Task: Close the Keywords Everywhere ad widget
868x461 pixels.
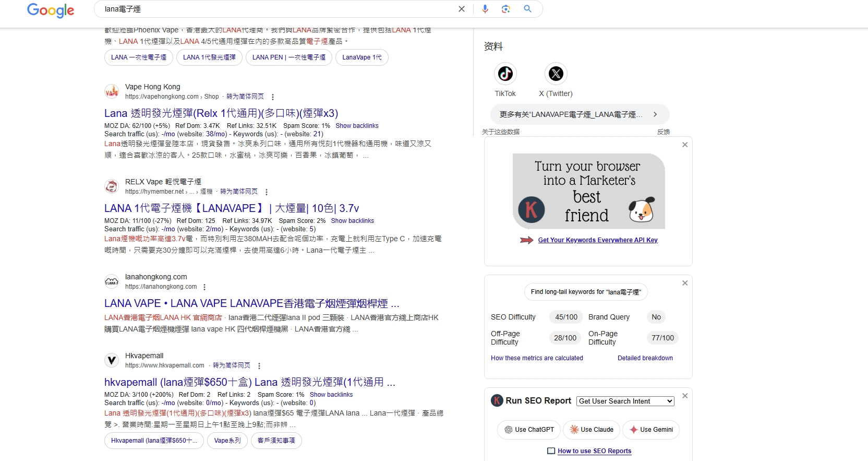Action: tap(685, 145)
